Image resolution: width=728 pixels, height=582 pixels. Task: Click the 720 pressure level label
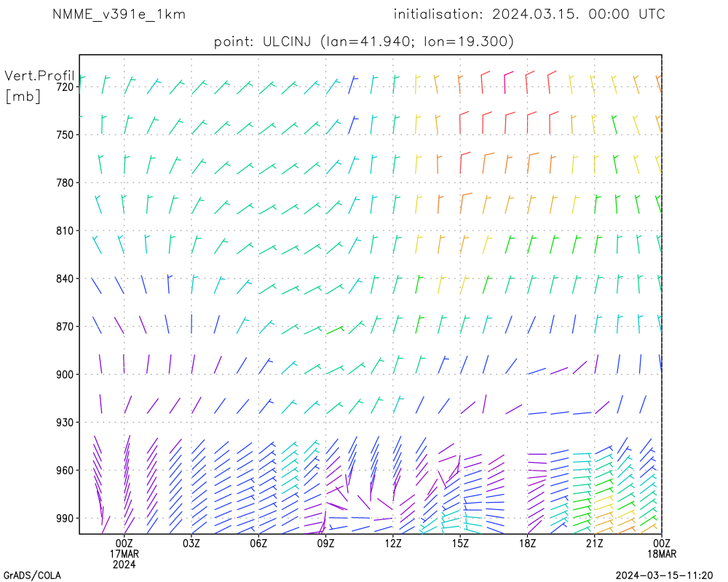[65, 87]
